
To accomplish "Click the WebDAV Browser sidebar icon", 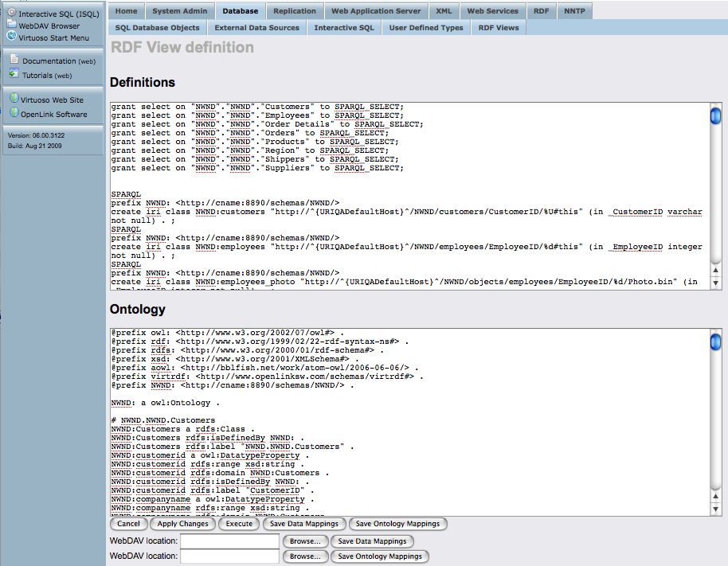I will [x=12, y=25].
